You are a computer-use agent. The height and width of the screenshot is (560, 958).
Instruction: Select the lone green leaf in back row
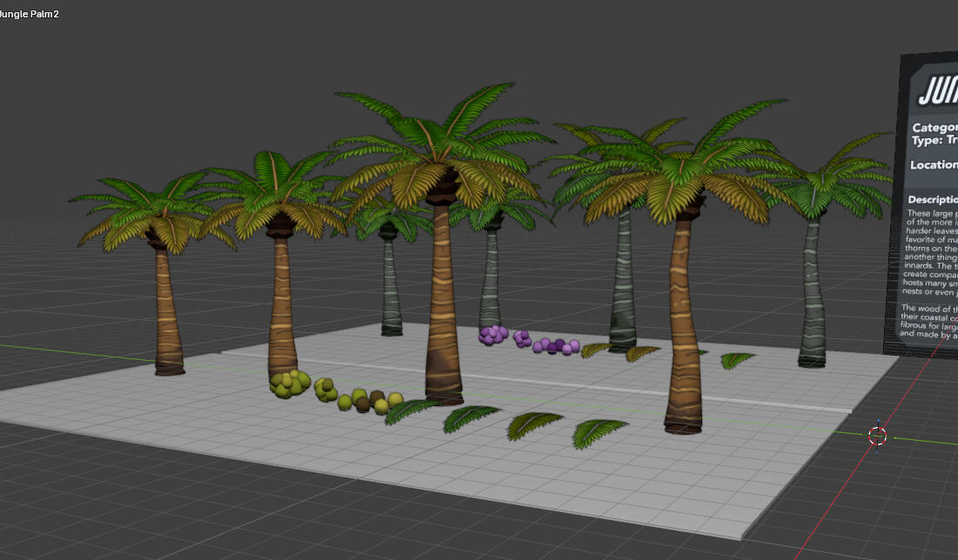pos(737,360)
